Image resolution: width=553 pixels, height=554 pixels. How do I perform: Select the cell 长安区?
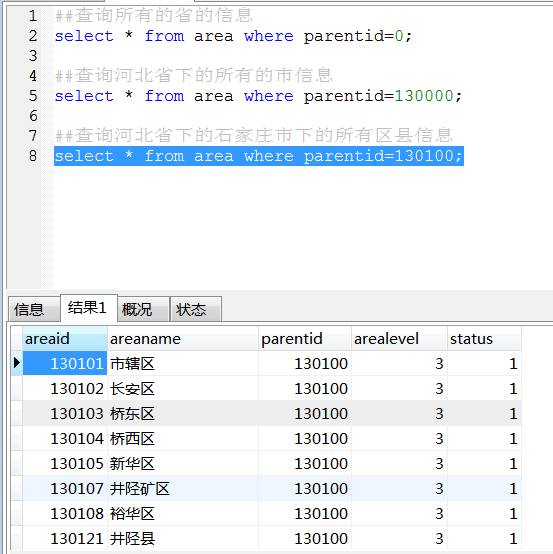point(182,389)
